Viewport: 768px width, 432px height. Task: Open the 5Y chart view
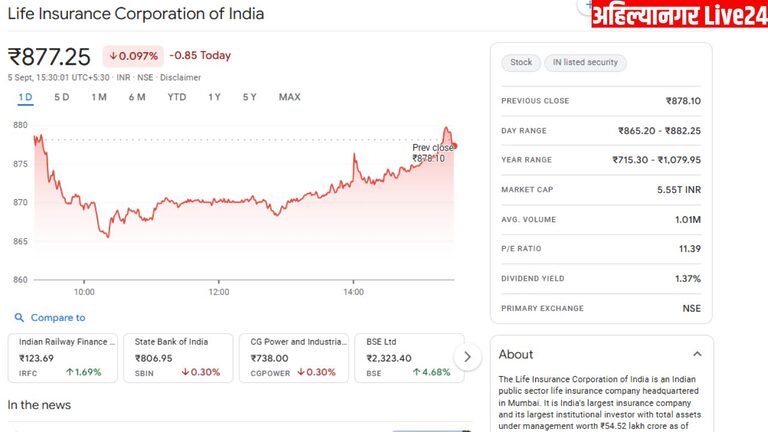[x=249, y=97]
